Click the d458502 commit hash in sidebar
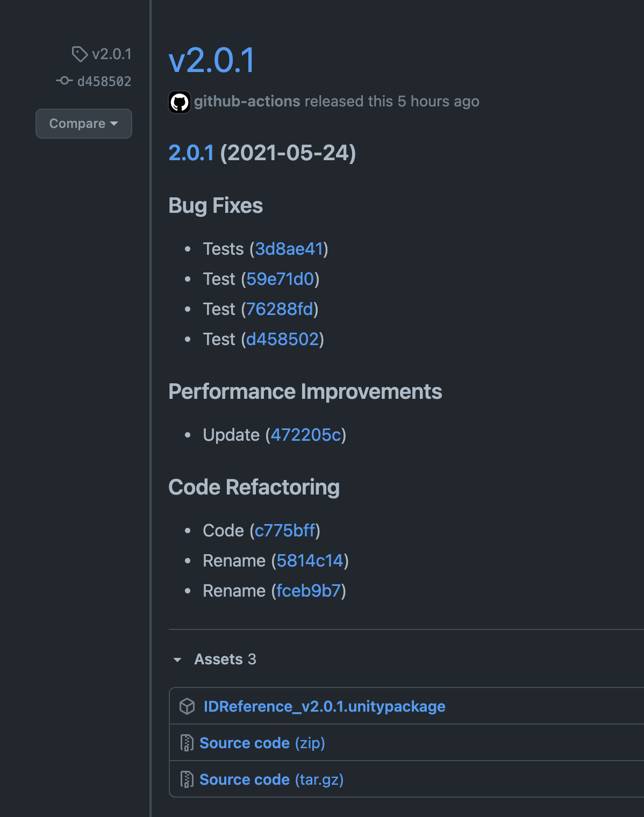The height and width of the screenshot is (817, 644). (104, 82)
